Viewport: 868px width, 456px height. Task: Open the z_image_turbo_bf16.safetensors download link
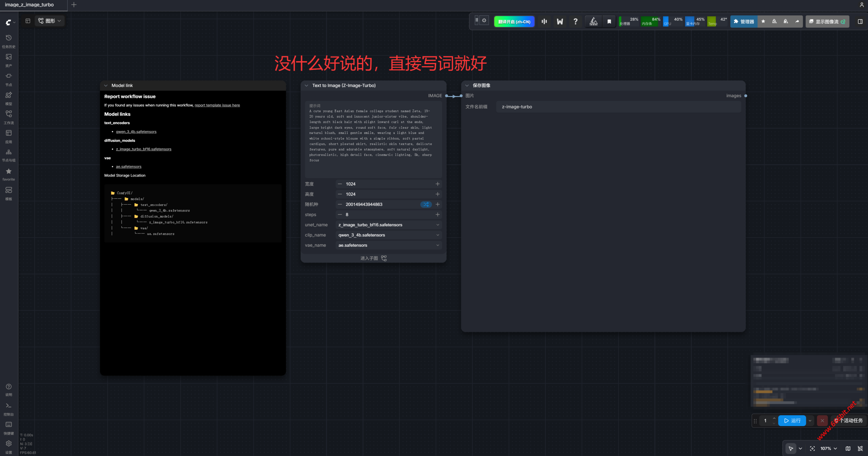click(x=143, y=149)
